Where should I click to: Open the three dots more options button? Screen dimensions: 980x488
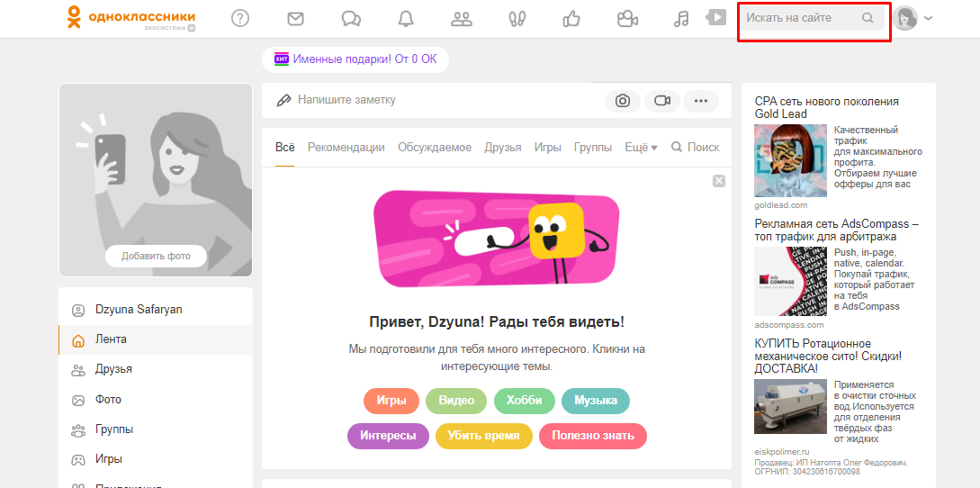[x=701, y=101]
